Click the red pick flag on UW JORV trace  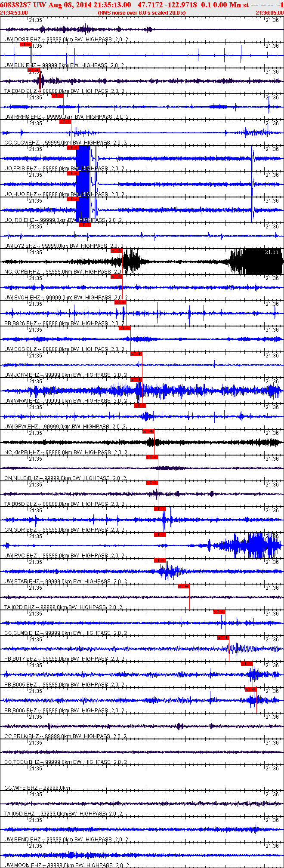click(136, 354)
